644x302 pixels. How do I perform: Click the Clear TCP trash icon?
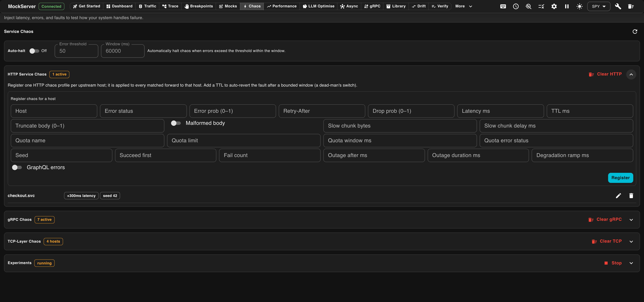[x=594, y=241]
